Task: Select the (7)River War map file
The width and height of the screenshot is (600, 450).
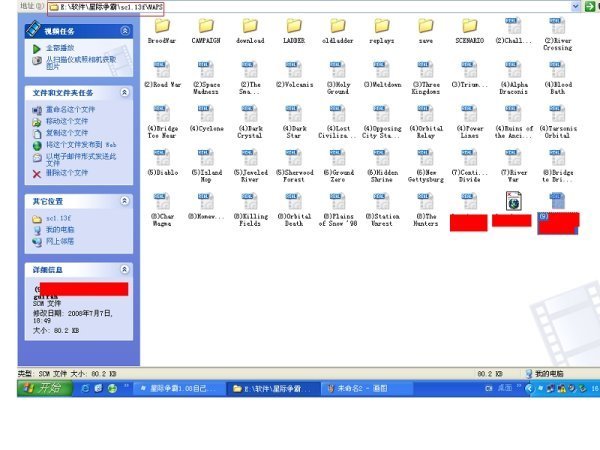Action: click(x=514, y=166)
